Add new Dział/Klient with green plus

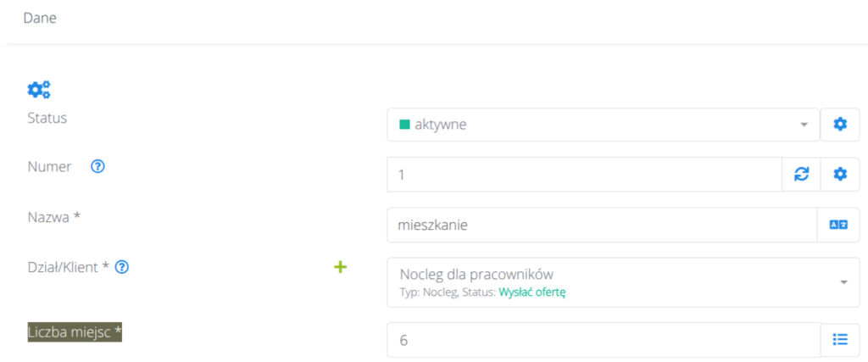340,267
